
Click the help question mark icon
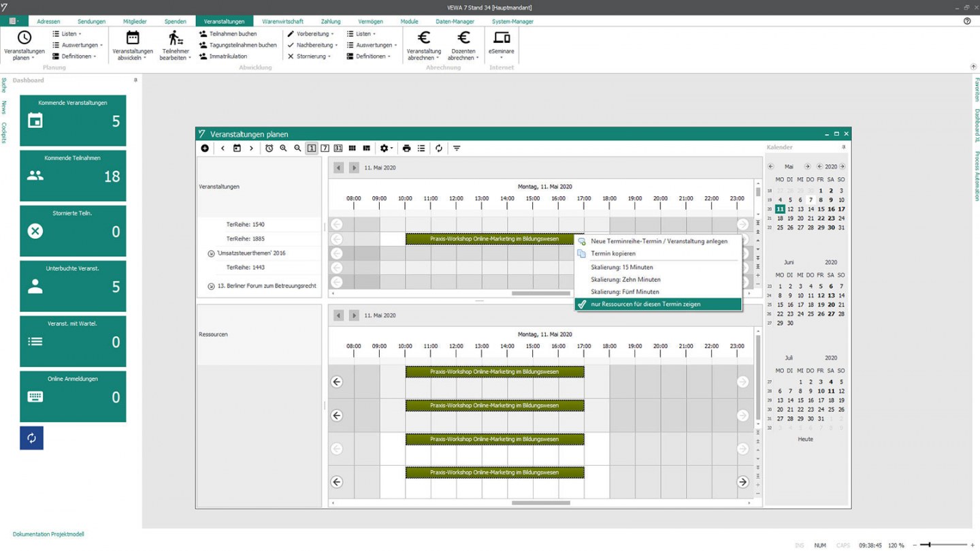coord(967,21)
